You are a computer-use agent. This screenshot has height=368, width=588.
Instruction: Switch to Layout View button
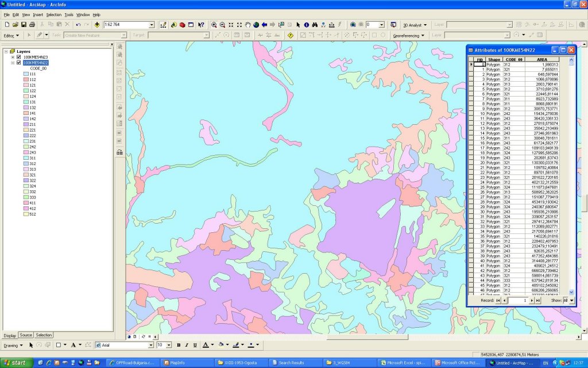[134, 336]
